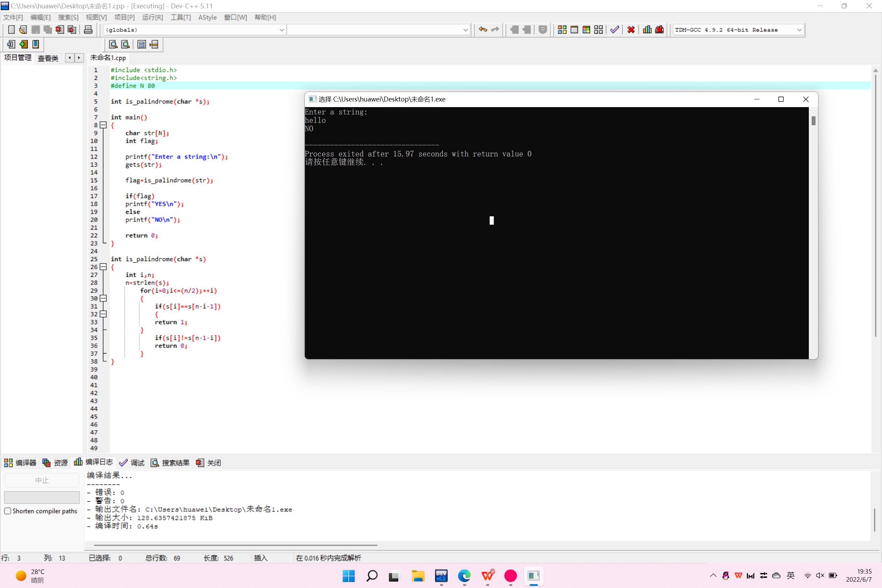Screen dimensions: 882x588
Task: Click the Print toolbar icon
Action: [88, 30]
